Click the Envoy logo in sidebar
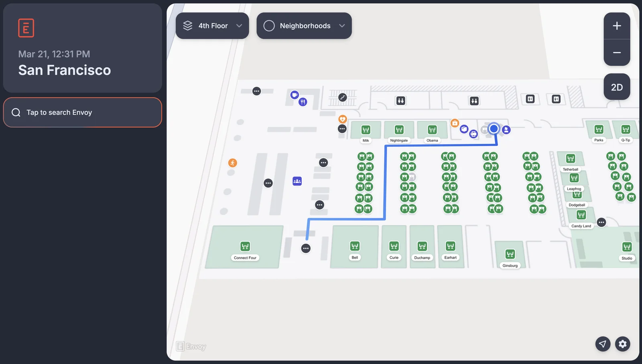 [x=26, y=28]
